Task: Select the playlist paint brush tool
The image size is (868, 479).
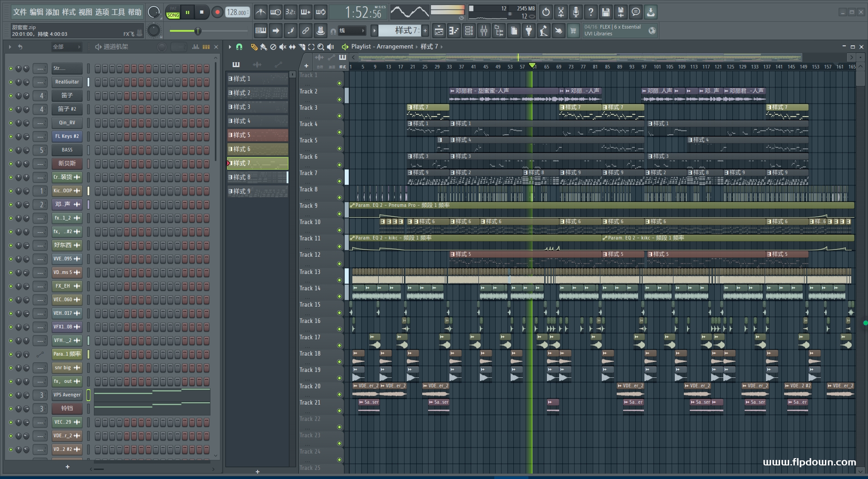Action: click(263, 47)
